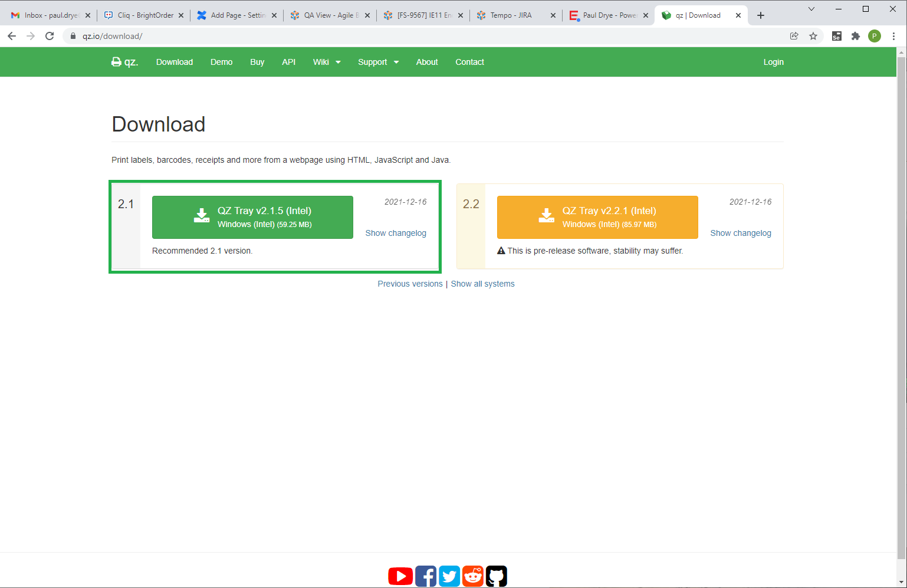
Task: Open the YouTube social icon in footer
Action: click(x=400, y=576)
